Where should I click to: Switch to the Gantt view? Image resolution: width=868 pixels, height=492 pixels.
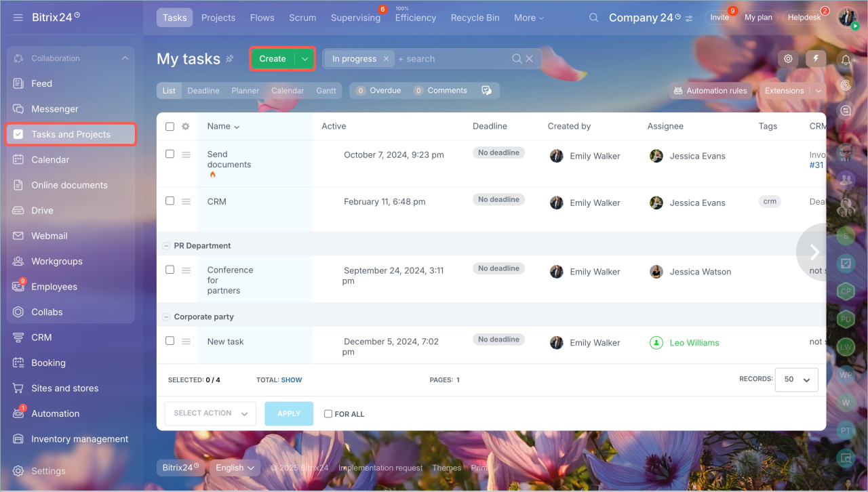tap(326, 91)
